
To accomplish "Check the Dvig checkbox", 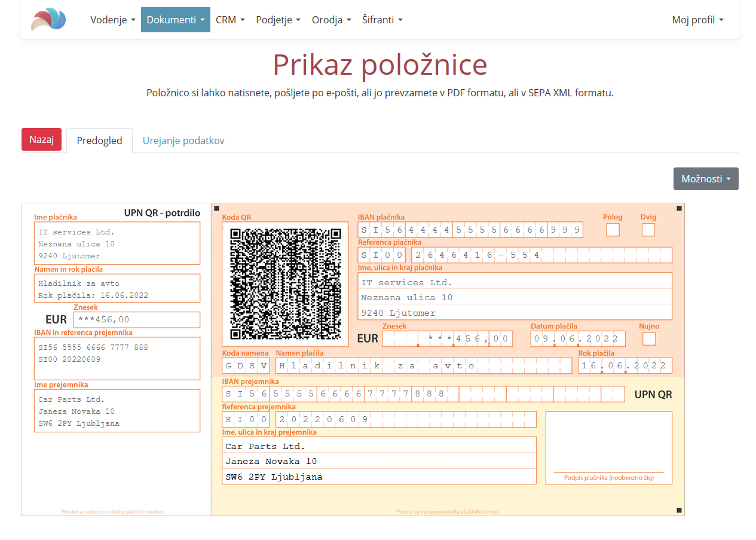I will click(x=648, y=230).
